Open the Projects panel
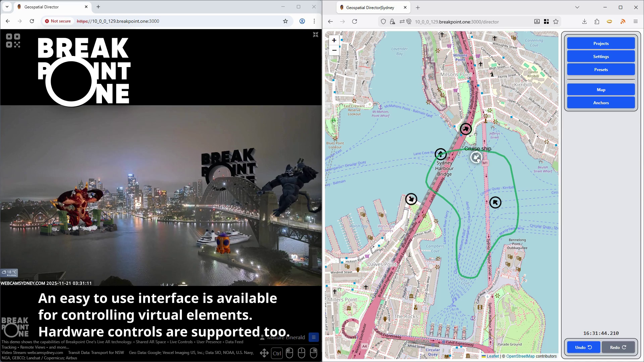 pyautogui.click(x=600, y=44)
